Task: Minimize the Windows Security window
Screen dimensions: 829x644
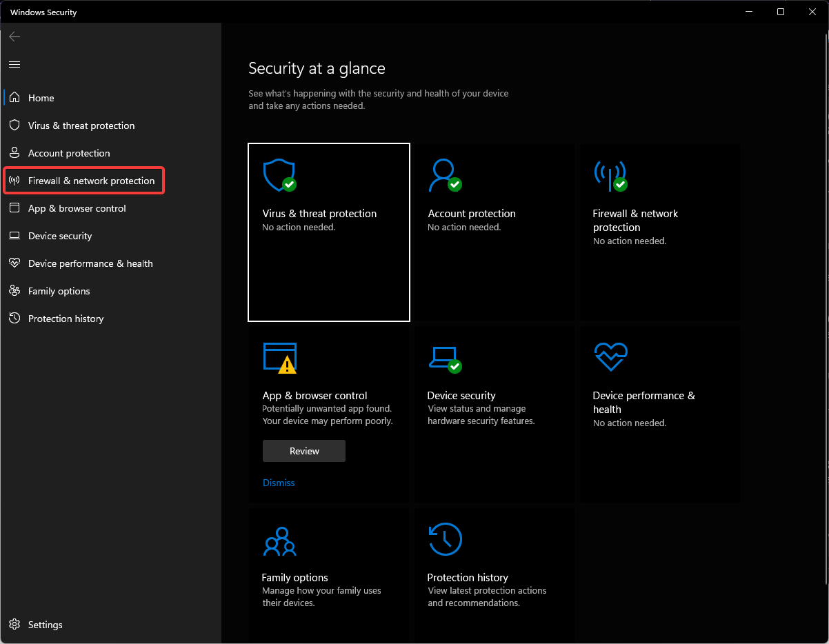Action: (749, 12)
